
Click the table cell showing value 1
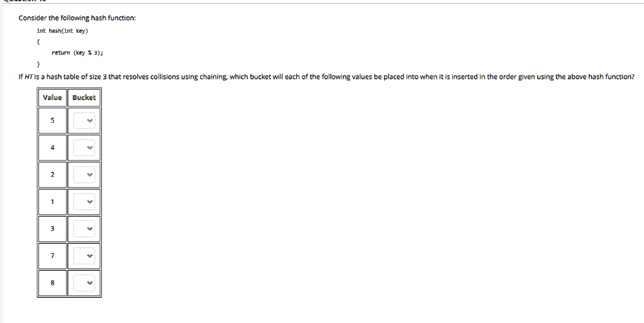[53, 201]
